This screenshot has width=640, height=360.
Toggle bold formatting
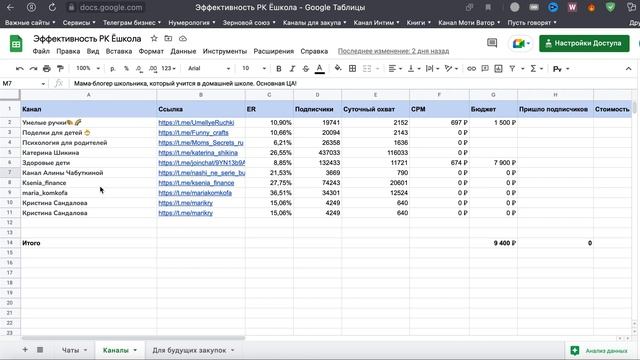tap(278, 69)
